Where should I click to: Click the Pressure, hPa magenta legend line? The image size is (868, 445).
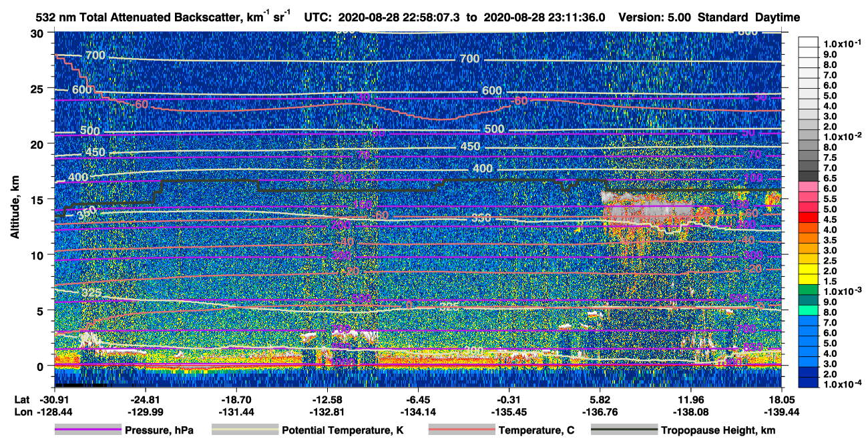pyautogui.click(x=87, y=430)
